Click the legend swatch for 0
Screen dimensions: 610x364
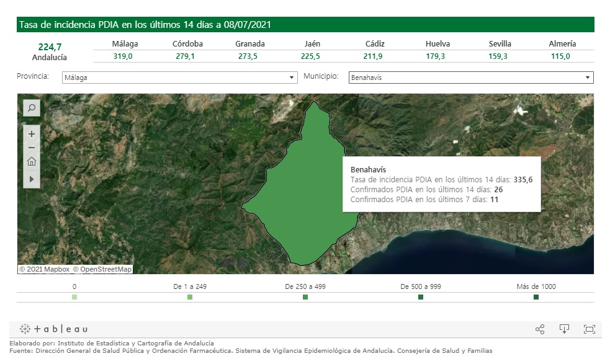pos(74,297)
